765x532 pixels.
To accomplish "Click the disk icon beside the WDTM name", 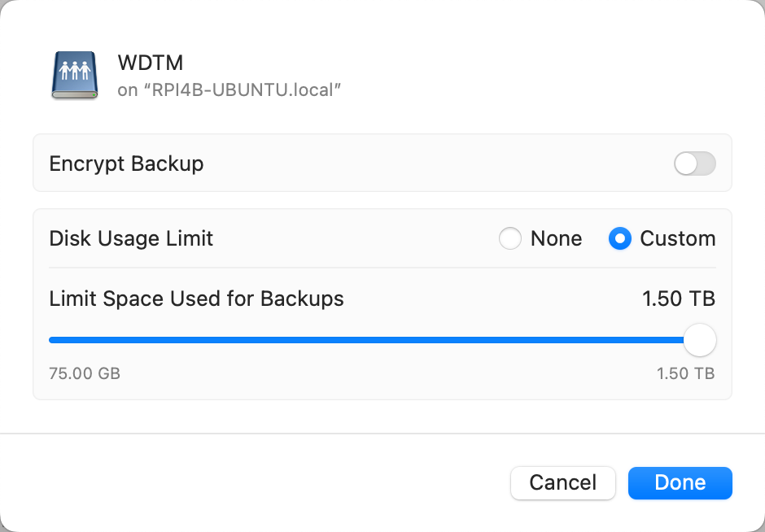I will tap(74, 76).
